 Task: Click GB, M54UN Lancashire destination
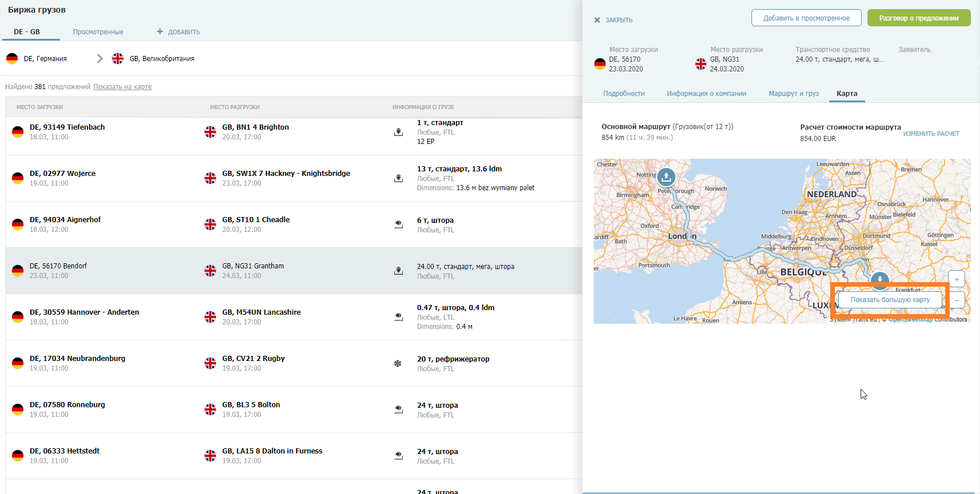[x=261, y=312]
